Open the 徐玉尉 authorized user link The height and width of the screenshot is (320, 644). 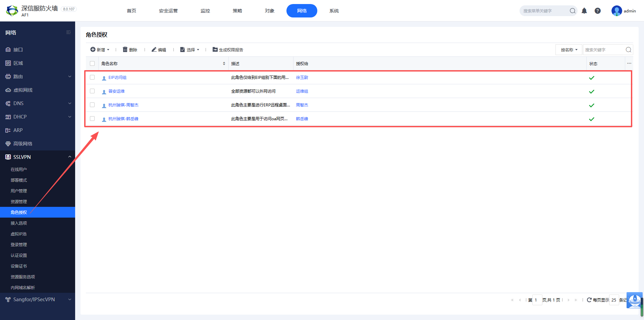[302, 78]
